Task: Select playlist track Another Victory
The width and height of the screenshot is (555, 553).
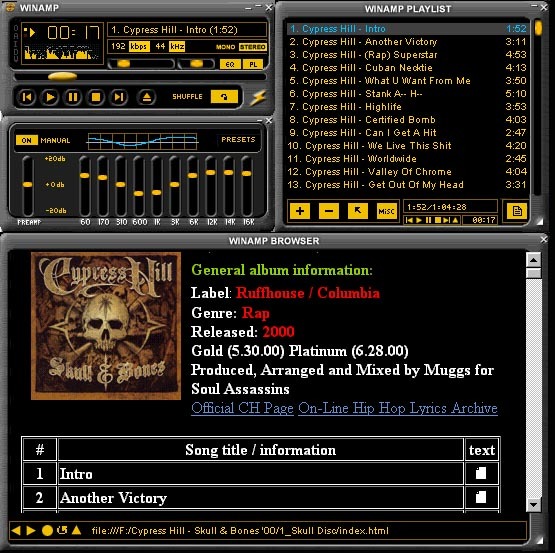Action: point(408,42)
